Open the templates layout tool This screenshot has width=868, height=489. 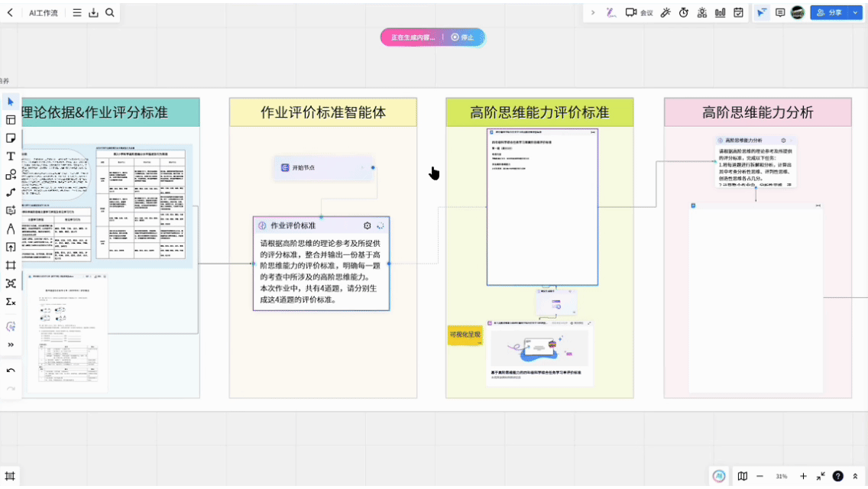pos(11,120)
